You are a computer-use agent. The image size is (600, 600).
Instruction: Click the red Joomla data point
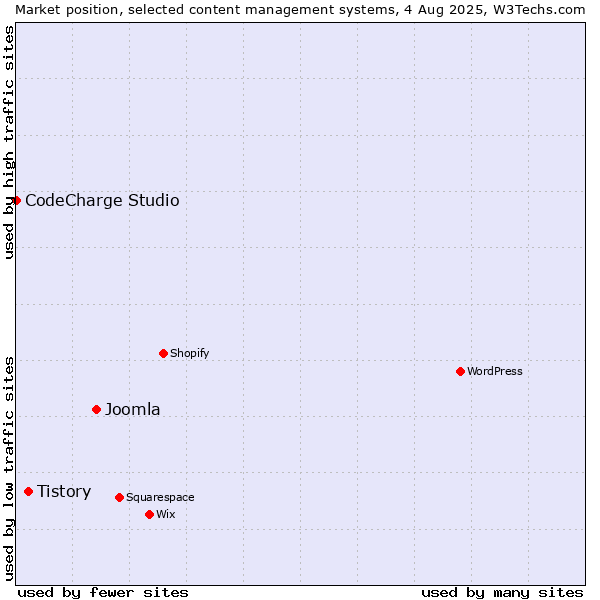(x=96, y=410)
